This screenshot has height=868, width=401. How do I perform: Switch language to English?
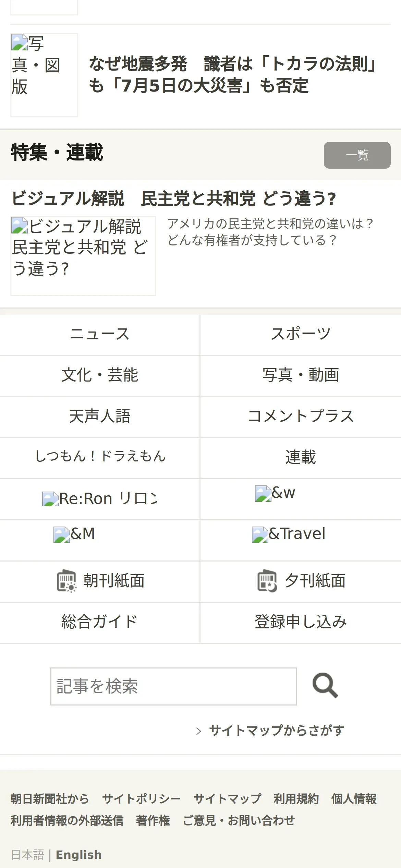pyautogui.click(x=78, y=855)
